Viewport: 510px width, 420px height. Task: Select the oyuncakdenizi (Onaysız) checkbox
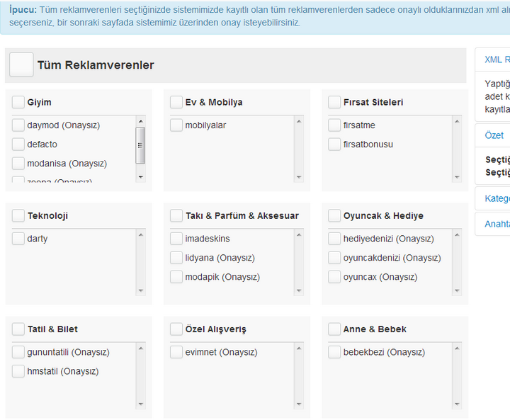334,258
